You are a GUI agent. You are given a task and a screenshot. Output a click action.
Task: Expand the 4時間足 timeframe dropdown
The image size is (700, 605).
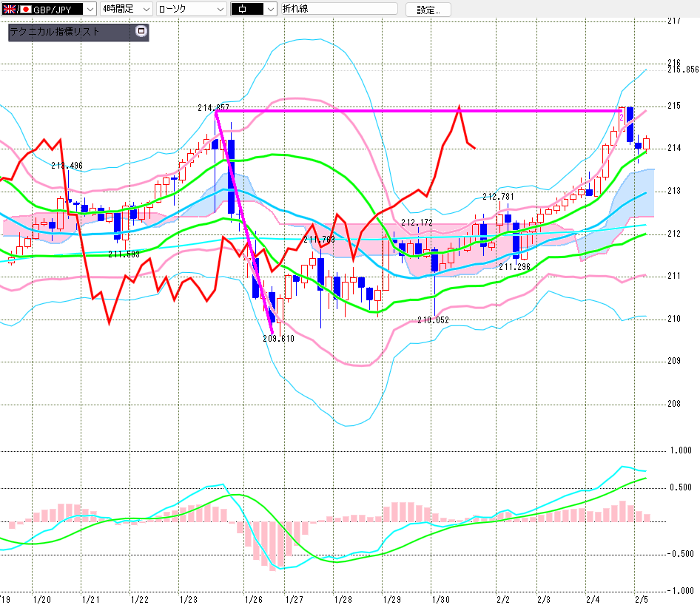(x=145, y=9)
